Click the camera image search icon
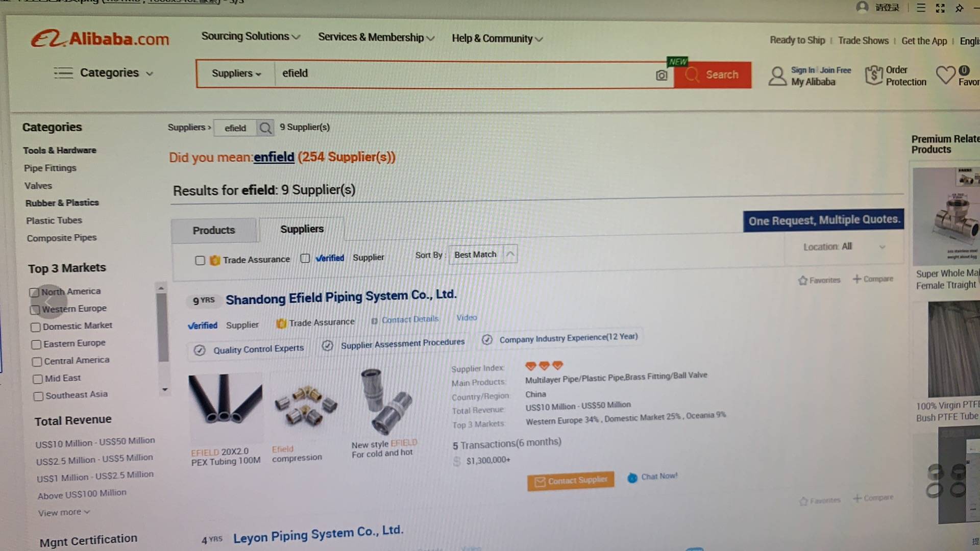Viewport: 980px width, 551px height. click(x=661, y=76)
